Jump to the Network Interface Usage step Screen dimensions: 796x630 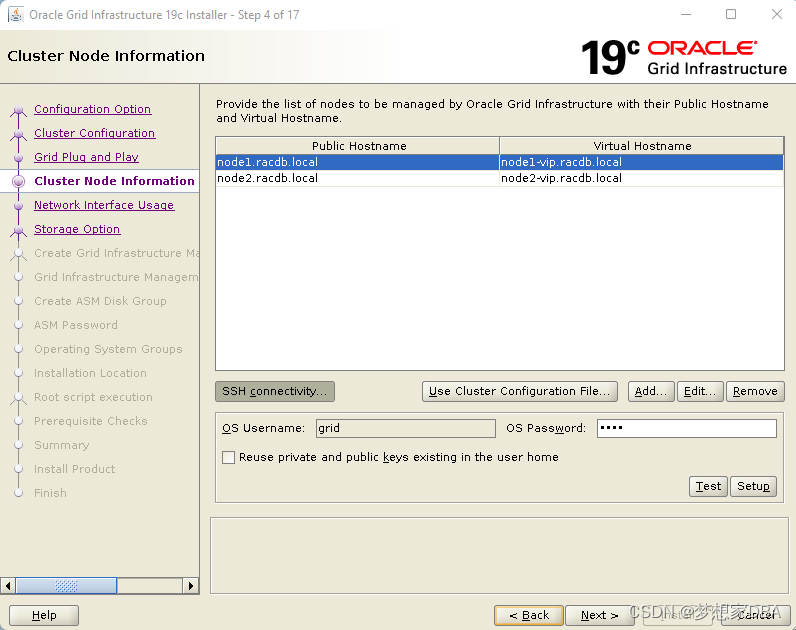coord(104,205)
